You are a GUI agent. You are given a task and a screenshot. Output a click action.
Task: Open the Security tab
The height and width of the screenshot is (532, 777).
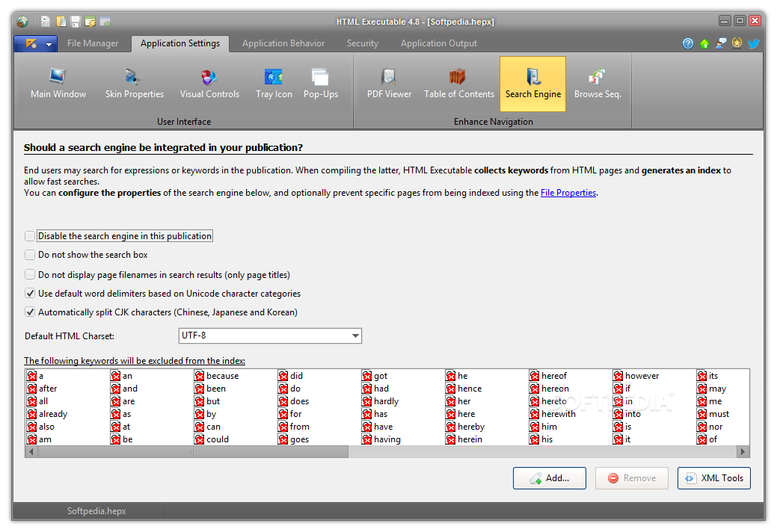coord(362,43)
